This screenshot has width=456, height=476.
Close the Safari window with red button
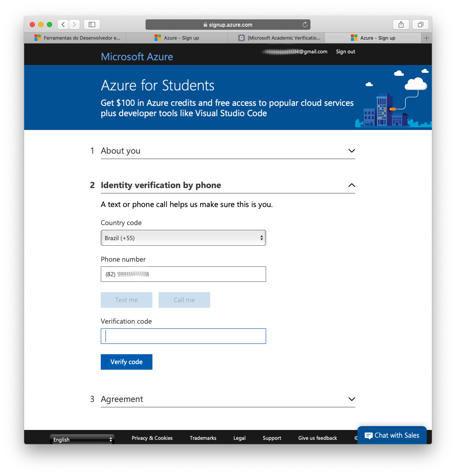pos(32,25)
